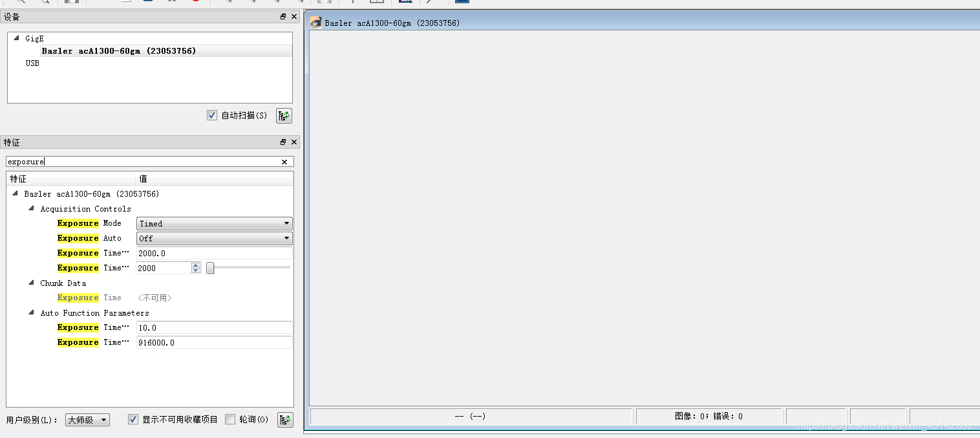Click the 特征 column header

71,179
